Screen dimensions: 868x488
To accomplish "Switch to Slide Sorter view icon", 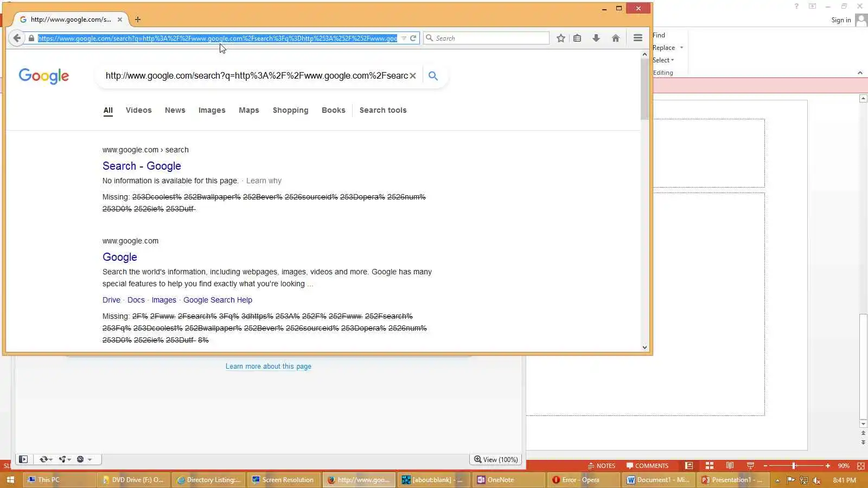I will point(710,466).
